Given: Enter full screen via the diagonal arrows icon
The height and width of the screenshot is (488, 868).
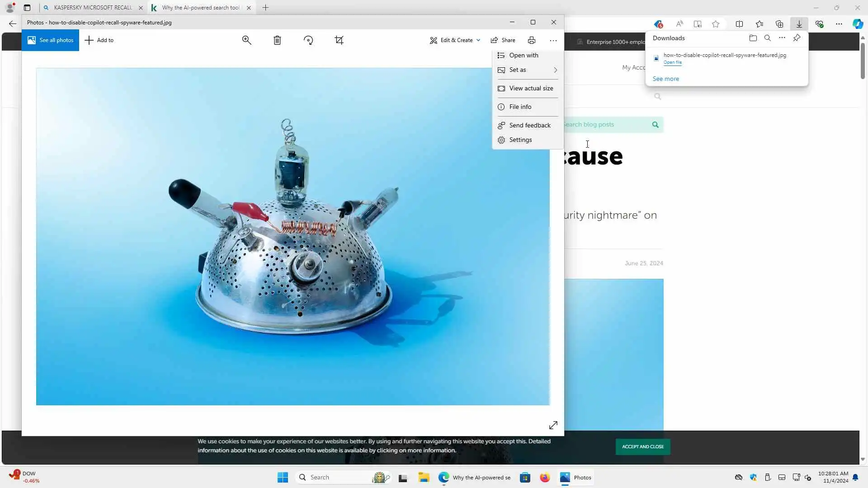Looking at the screenshot, I should click(553, 425).
